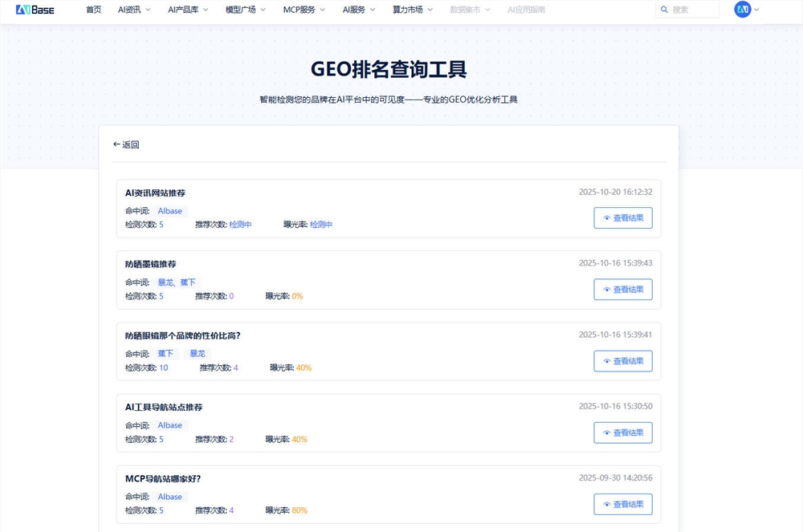Open the 模型广场 dropdown
This screenshot has height=532, width=803.
245,10
